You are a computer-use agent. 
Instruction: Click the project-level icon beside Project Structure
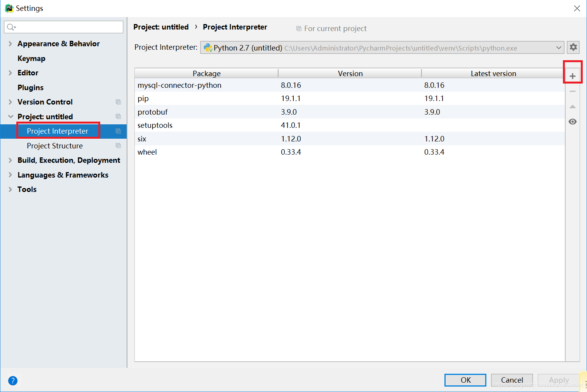click(118, 146)
